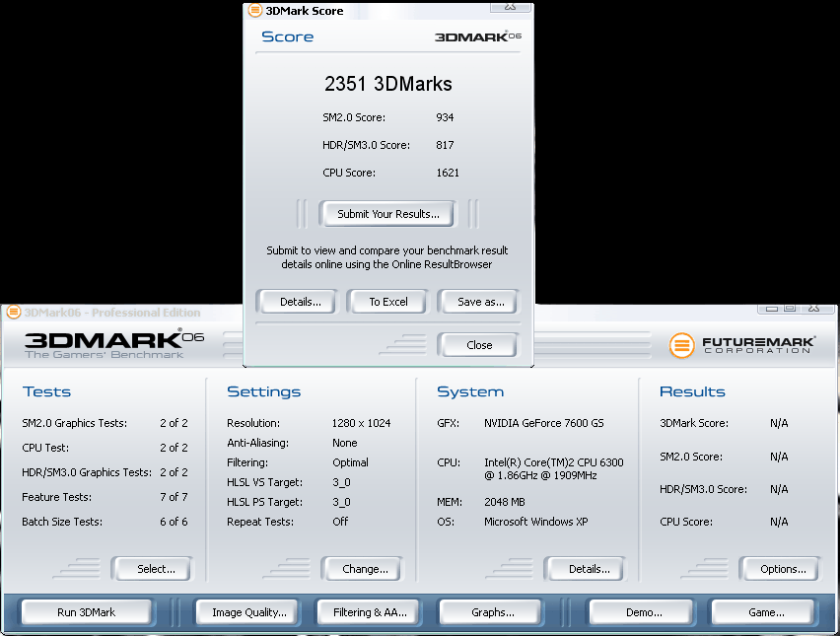The height and width of the screenshot is (636, 840).
Task: Click the SM2.0 Graphics Tests count 2 of 2
Action: 174,423
